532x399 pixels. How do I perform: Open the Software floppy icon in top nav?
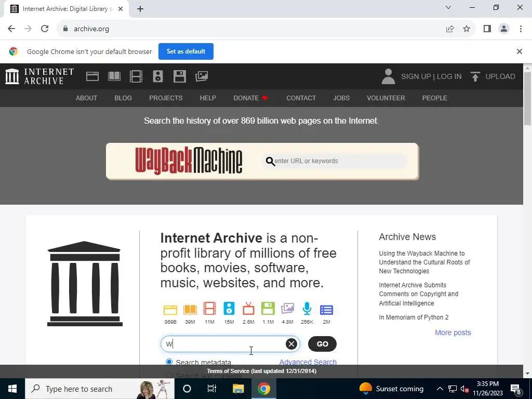click(179, 76)
